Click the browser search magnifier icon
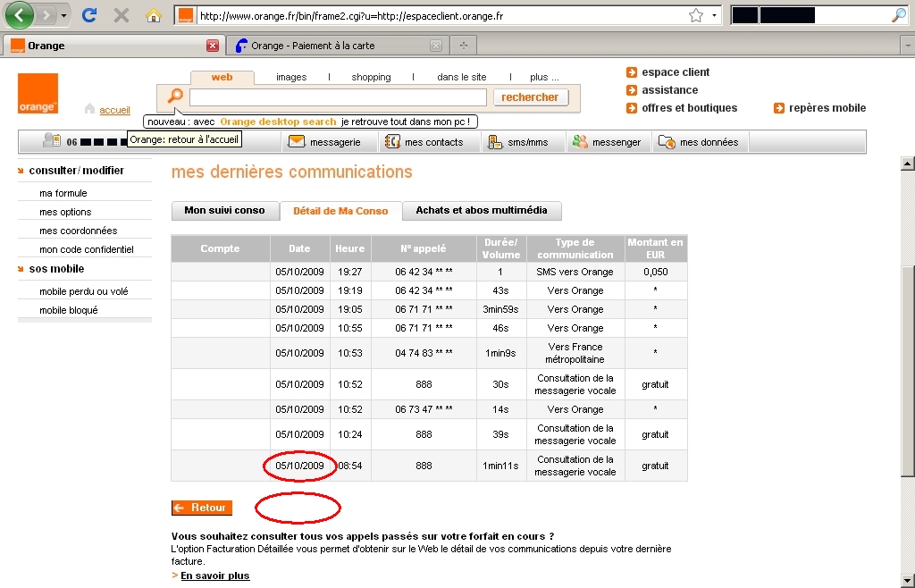Image resolution: width=915 pixels, height=588 pixels. pos(899,16)
